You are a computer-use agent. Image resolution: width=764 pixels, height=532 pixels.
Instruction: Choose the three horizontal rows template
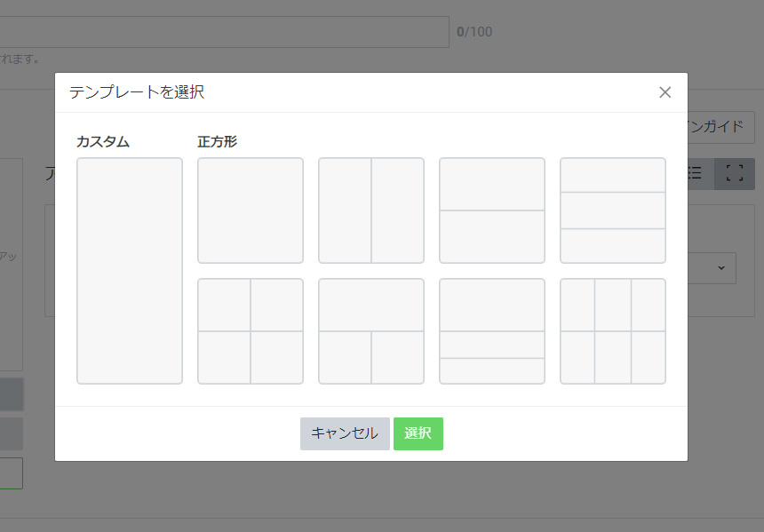tap(613, 210)
